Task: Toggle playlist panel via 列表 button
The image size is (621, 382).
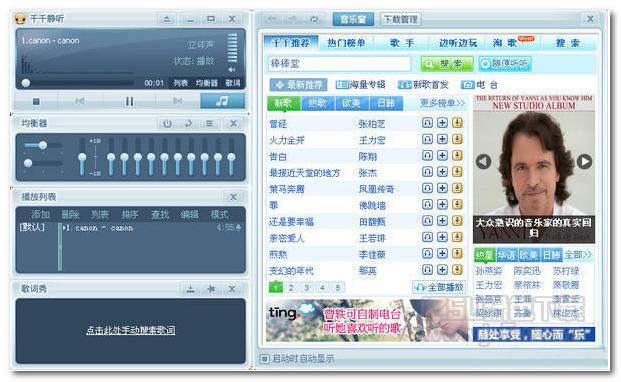Action: [180, 83]
